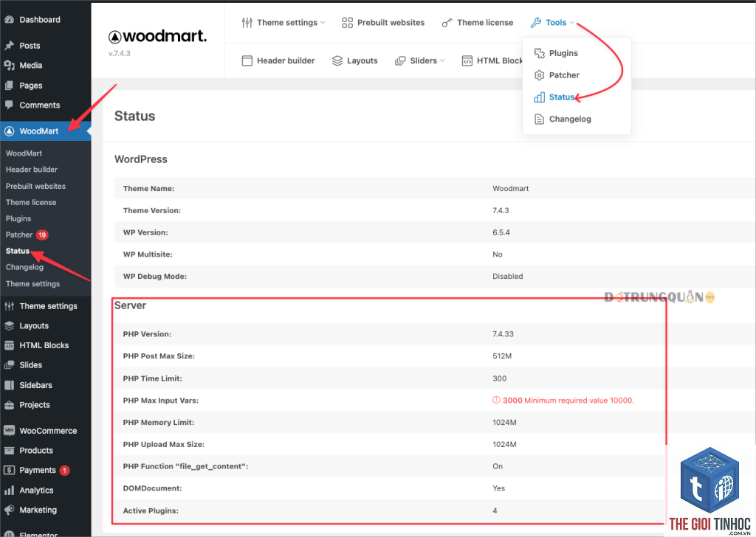Open WoodMart submenu item in sidebar
Screen dimensions: 756x537
tap(24, 153)
